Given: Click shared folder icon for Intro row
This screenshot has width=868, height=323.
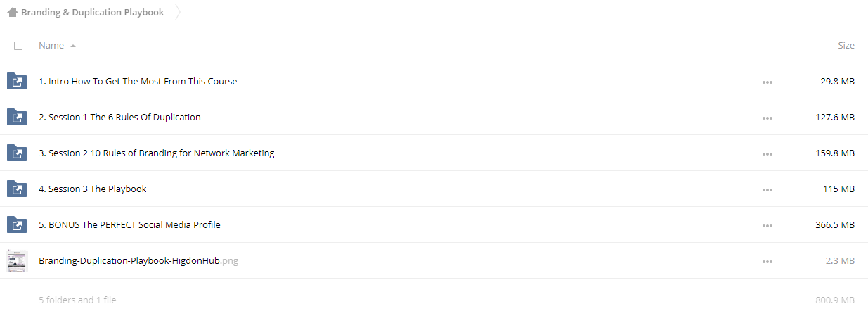Looking at the screenshot, I should (17, 81).
